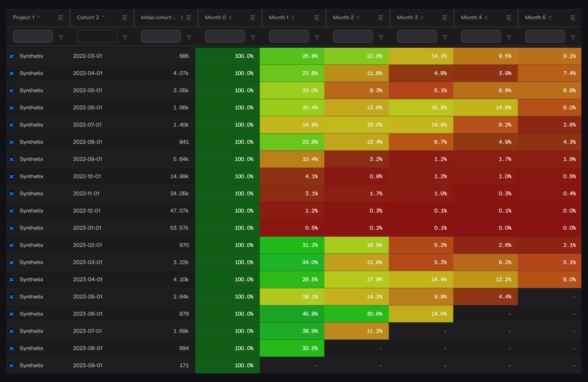Expand the Month 2 column options menu
The image size is (588, 382).
pos(381,18)
